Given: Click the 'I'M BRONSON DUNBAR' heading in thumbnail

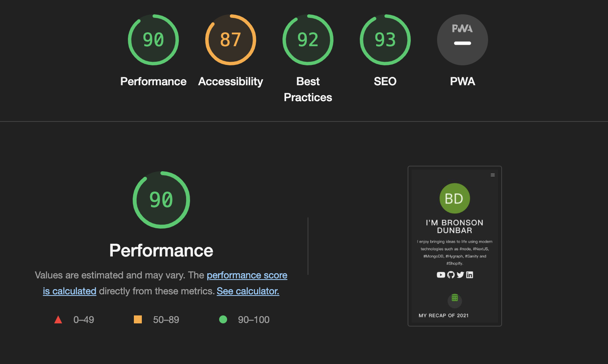Looking at the screenshot, I should pos(455,226).
